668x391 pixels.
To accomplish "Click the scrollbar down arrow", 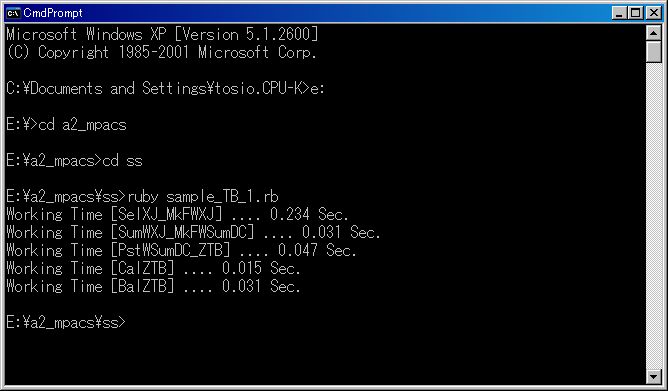I will point(654,377).
